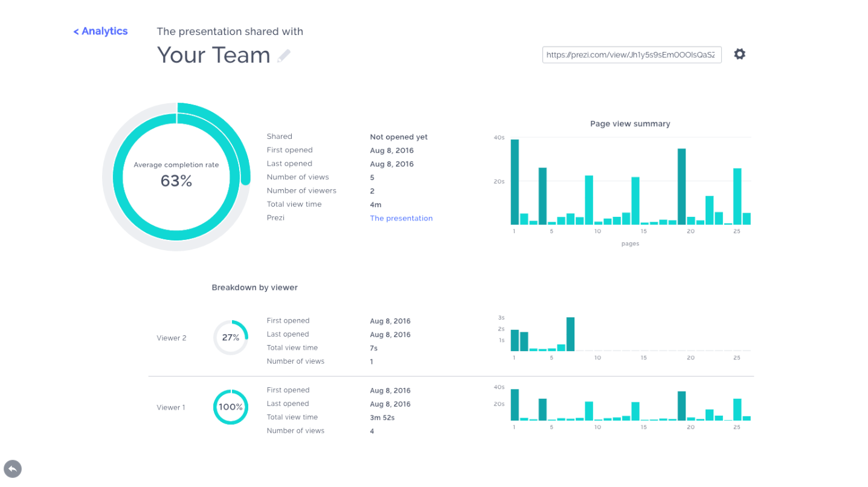Click the Breakdown by viewer heading
868x487 pixels.
(x=254, y=288)
